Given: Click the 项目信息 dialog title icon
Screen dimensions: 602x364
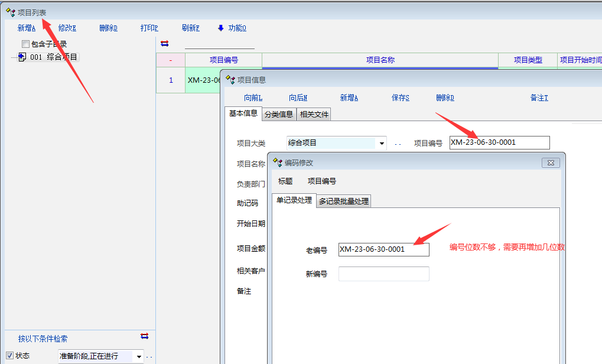Looking at the screenshot, I should pyautogui.click(x=230, y=79).
